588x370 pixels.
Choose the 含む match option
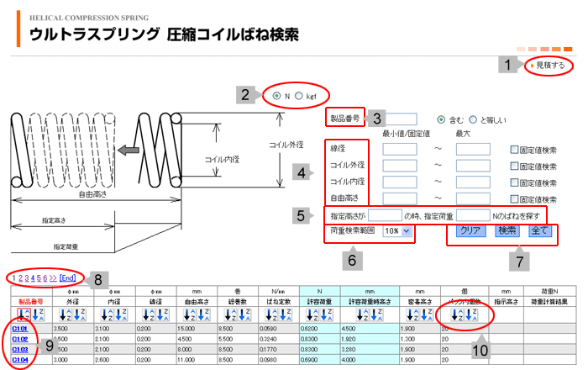[441, 119]
